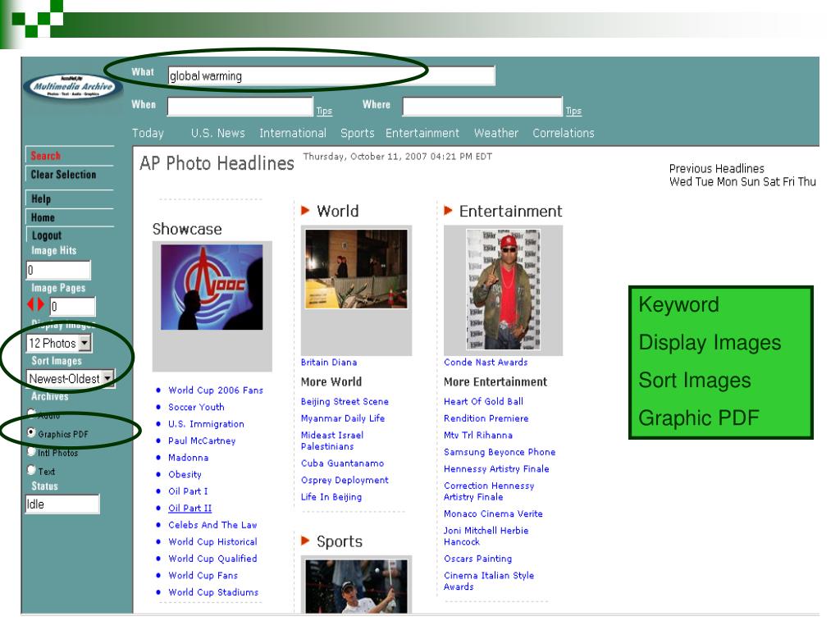Open the Entertainment Conde Nast Awards thumbnail
This screenshot has width=840, height=630.
tap(503, 290)
